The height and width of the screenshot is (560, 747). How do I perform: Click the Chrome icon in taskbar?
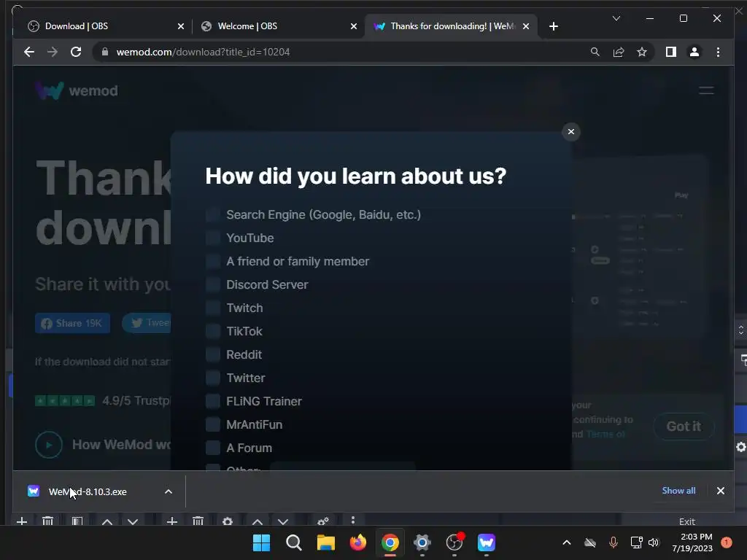pos(390,542)
